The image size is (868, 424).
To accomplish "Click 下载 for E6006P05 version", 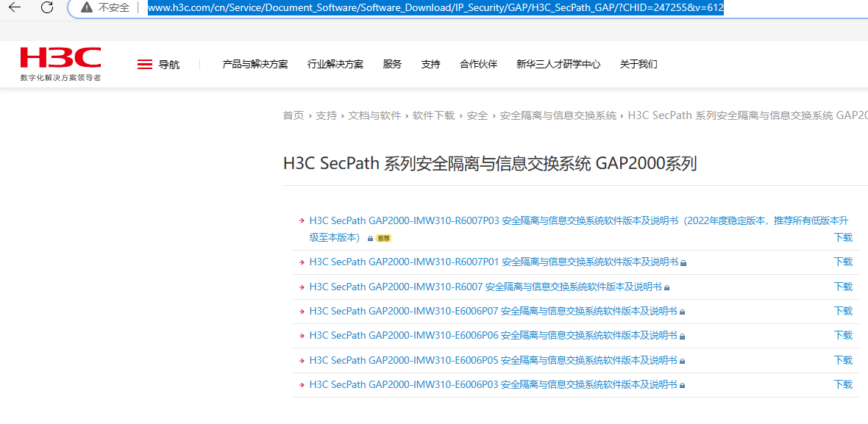I will coord(843,360).
